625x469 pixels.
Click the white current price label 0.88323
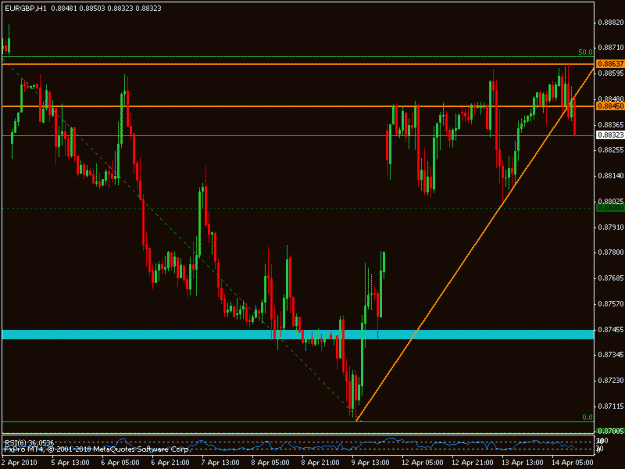(x=610, y=135)
